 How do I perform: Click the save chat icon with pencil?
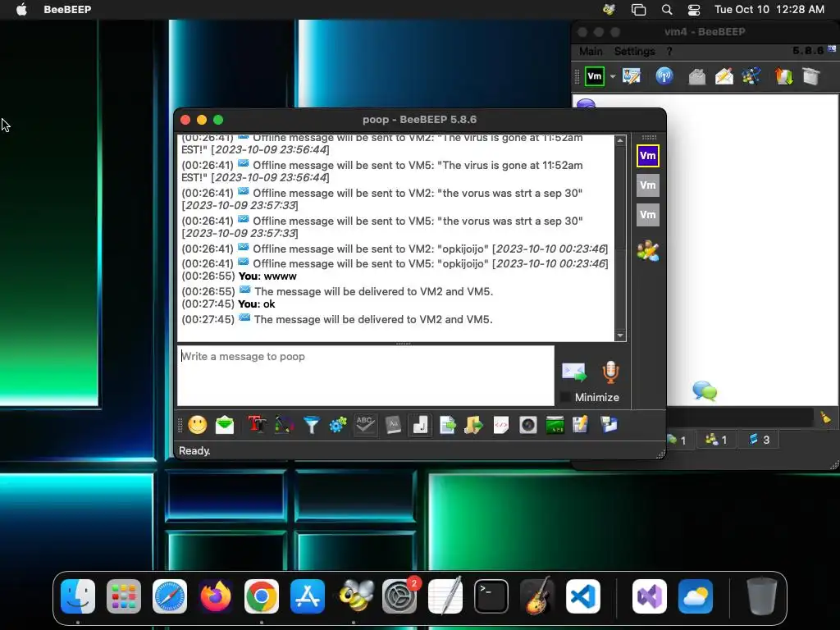(581, 426)
